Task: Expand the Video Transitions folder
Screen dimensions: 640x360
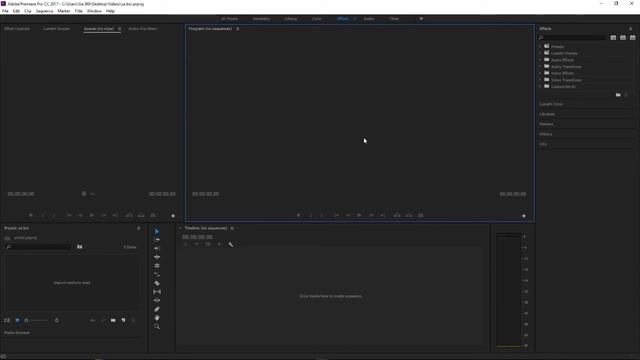Action: [x=540, y=80]
